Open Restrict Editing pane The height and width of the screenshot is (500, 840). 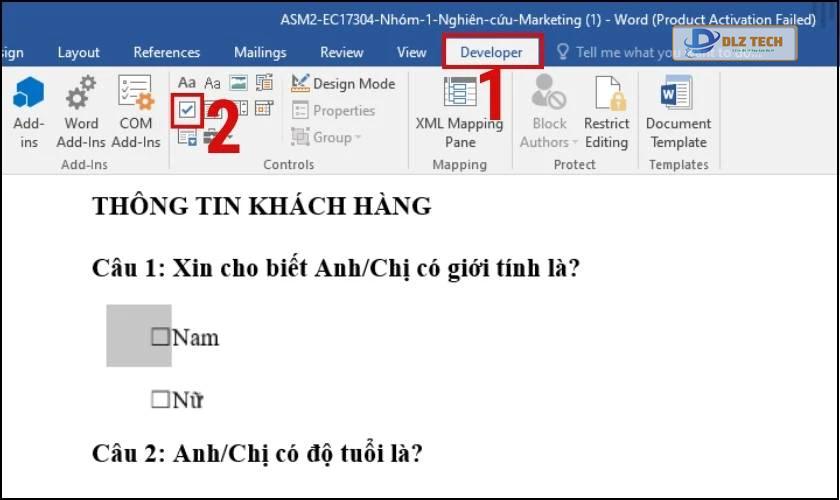click(x=606, y=113)
